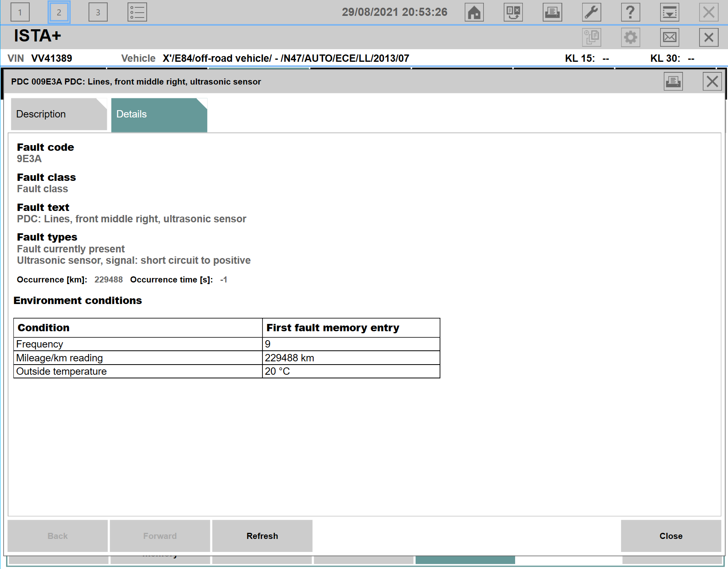Image resolution: width=728 pixels, height=569 pixels.
Task: Open the operations list icon
Action: (137, 12)
